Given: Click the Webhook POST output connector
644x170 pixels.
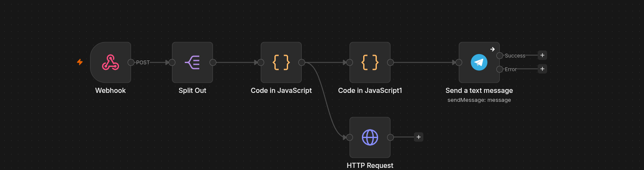Looking at the screenshot, I should click(x=131, y=62).
